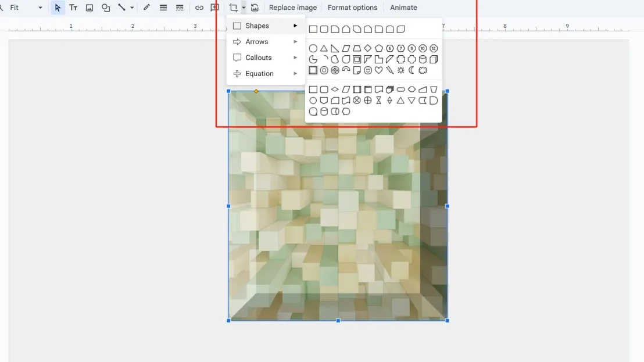Select the sun shape
Viewport: 644px width, 362px height.
pos(401,70)
